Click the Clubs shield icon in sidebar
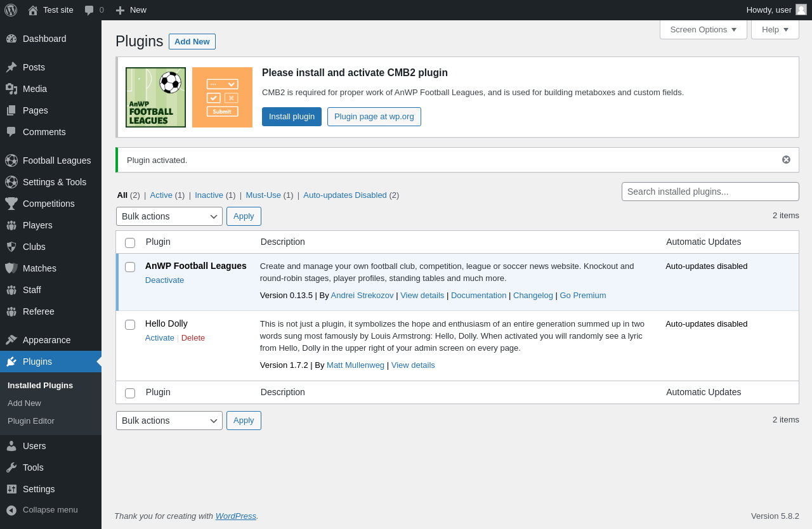 11,247
